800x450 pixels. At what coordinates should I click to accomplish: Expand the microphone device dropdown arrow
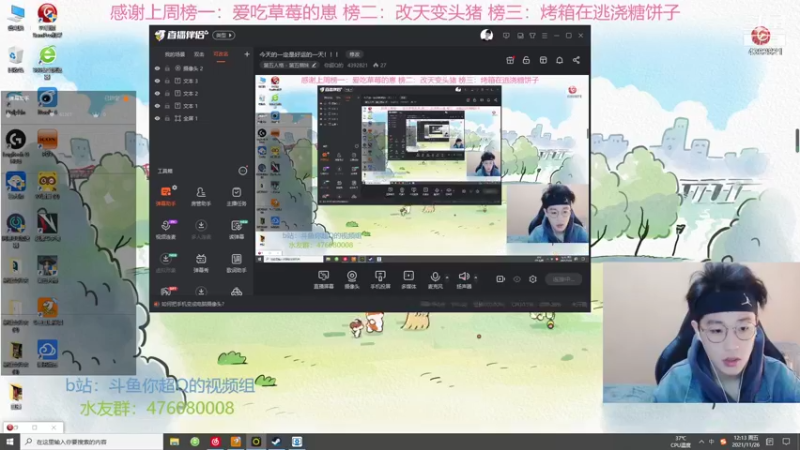447,278
